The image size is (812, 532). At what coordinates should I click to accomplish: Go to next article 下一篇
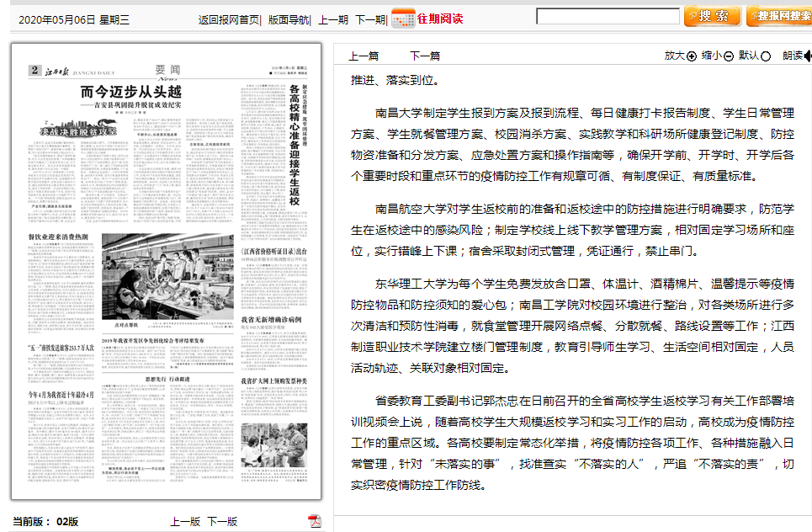click(425, 56)
